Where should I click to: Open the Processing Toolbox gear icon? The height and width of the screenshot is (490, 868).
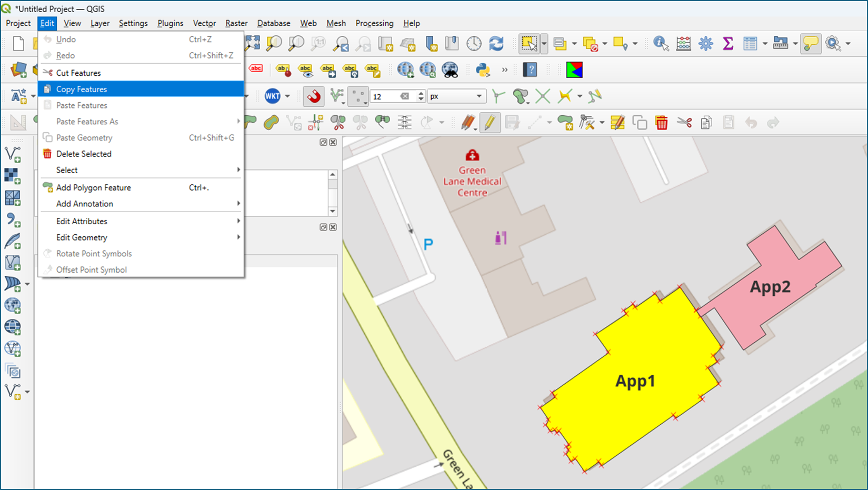pos(706,44)
